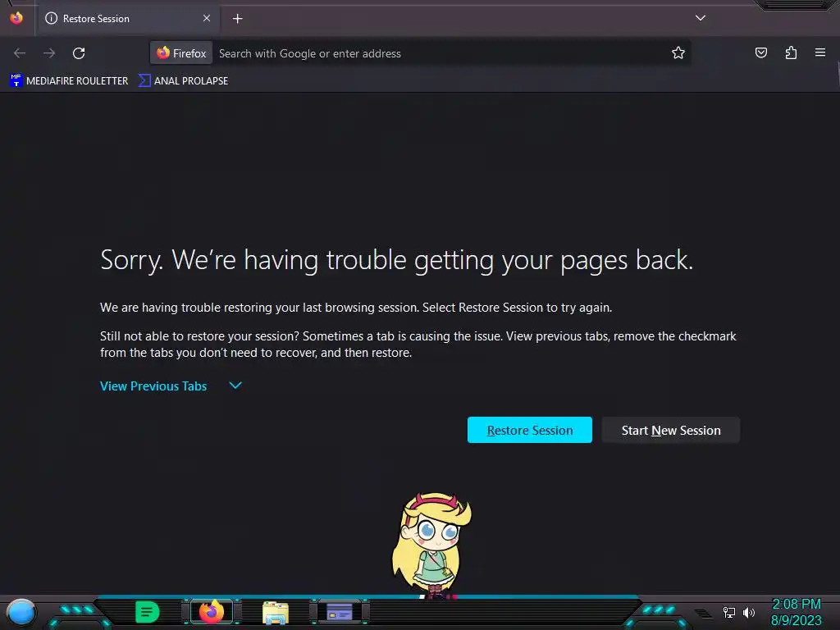Expand the View Previous Tabs chevron
The width and height of the screenshot is (840, 630).
click(235, 386)
